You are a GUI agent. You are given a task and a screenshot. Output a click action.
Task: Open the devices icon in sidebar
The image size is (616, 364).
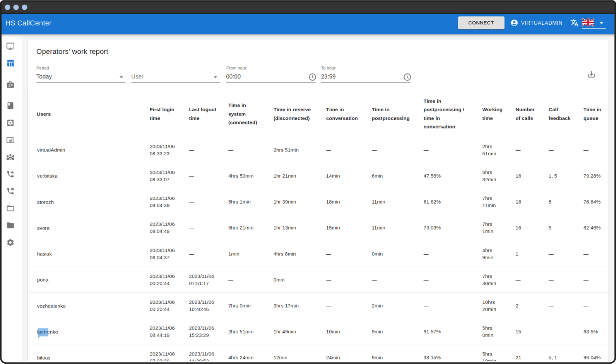(x=10, y=140)
